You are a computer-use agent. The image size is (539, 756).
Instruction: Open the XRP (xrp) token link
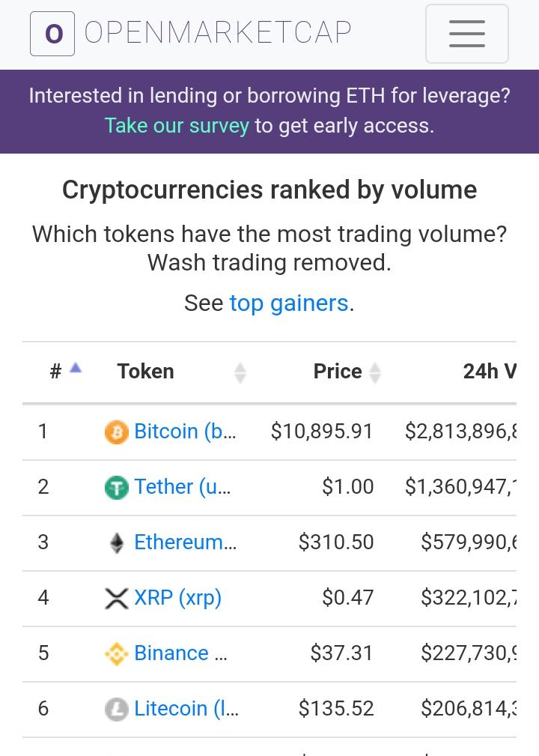[x=177, y=598]
